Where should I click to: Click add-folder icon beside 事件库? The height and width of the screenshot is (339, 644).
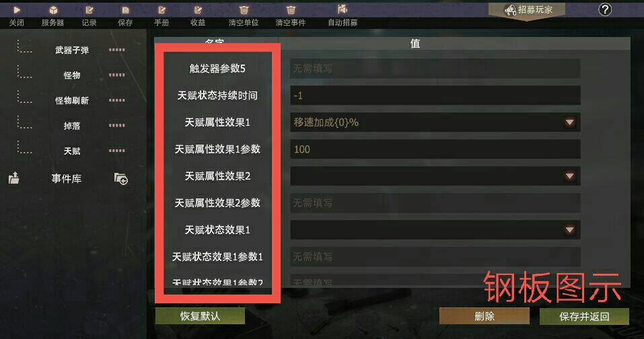(120, 178)
